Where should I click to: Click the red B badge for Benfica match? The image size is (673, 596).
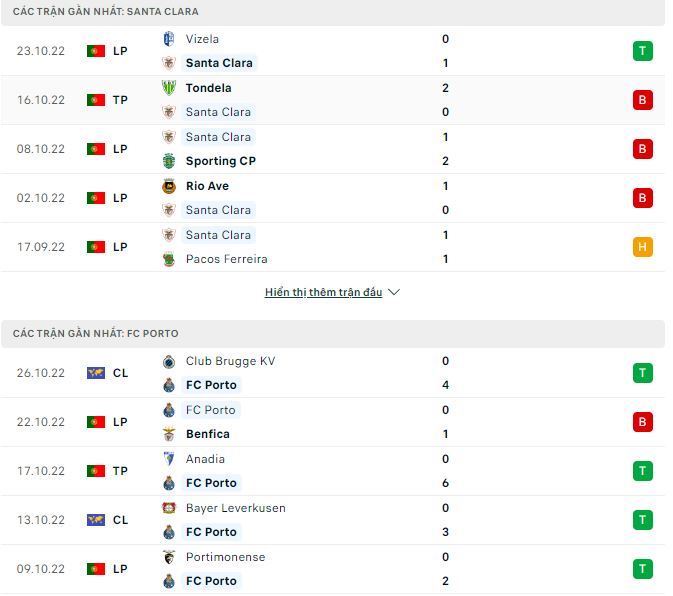pyautogui.click(x=642, y=422)
